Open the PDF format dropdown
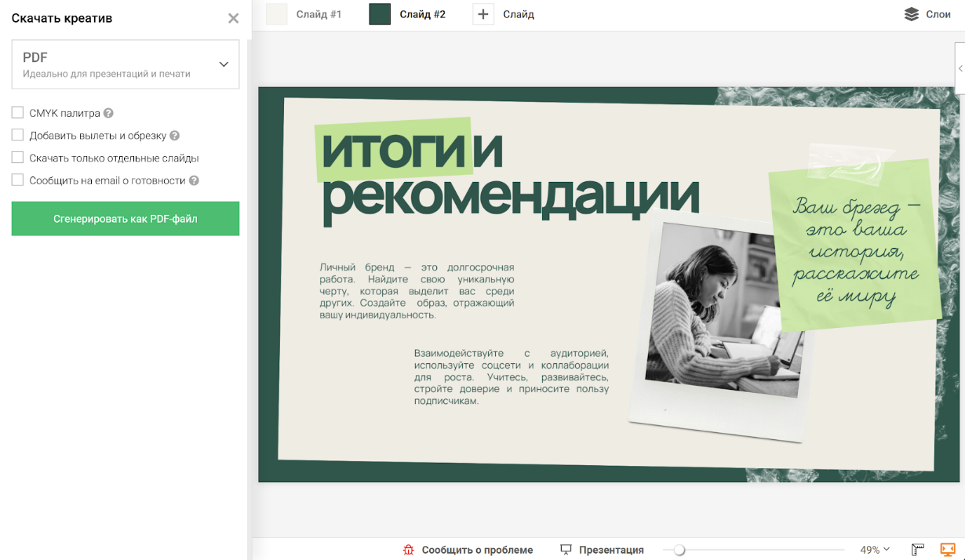 (x=126, y=64)
